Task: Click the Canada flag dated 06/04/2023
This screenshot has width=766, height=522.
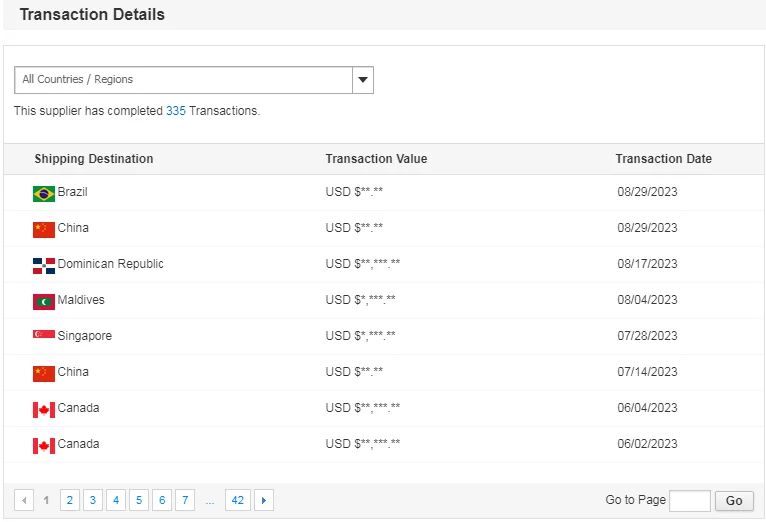Action: tap(43, 409)
